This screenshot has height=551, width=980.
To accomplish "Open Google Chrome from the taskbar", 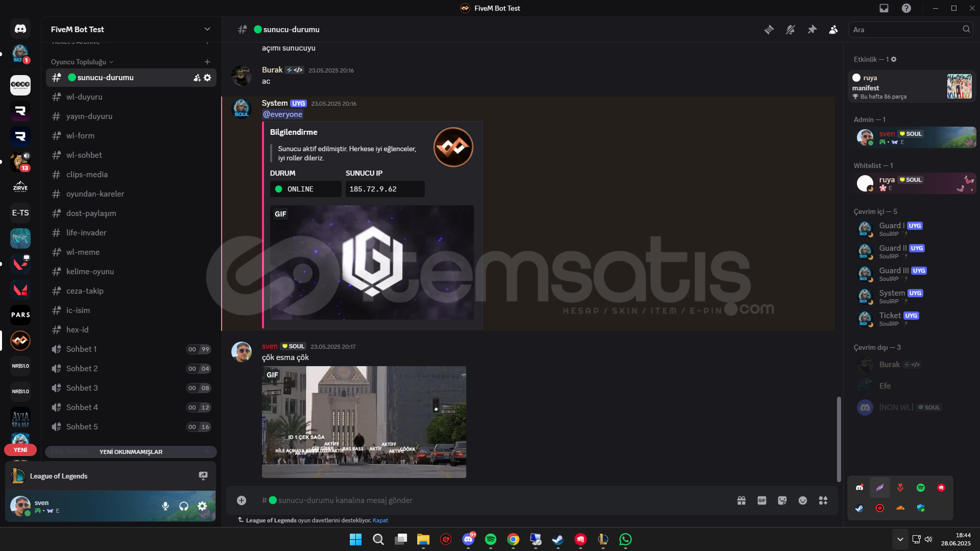I will pos(513,539).
